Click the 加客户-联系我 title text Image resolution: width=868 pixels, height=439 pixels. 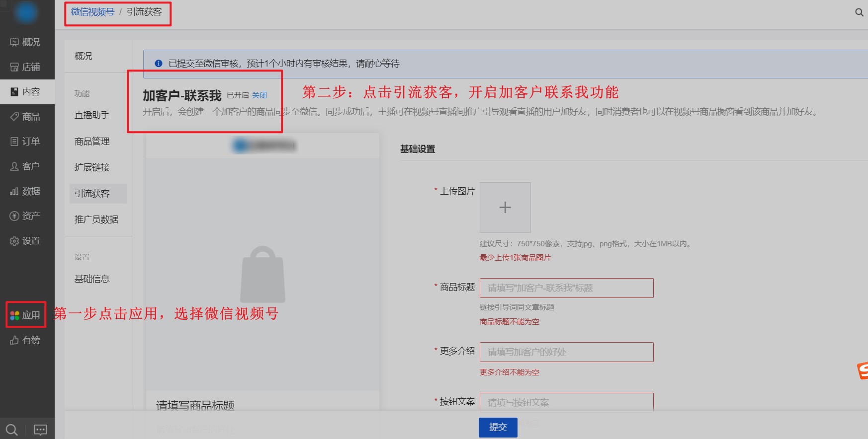[x=182, y=95]
